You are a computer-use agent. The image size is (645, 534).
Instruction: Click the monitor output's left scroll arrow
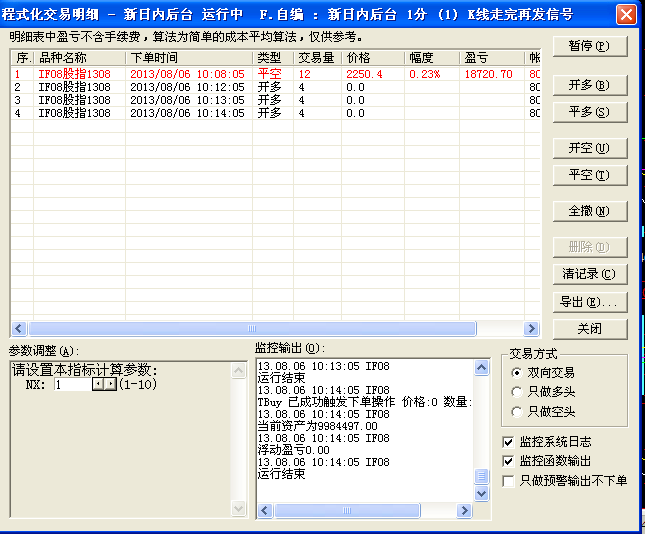(x=264, y=511)
